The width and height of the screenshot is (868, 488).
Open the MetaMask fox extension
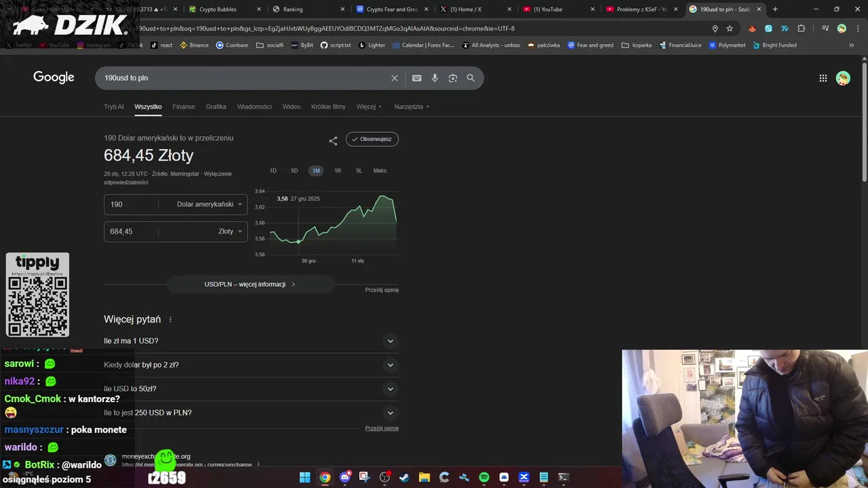click(x=752, y=28)
